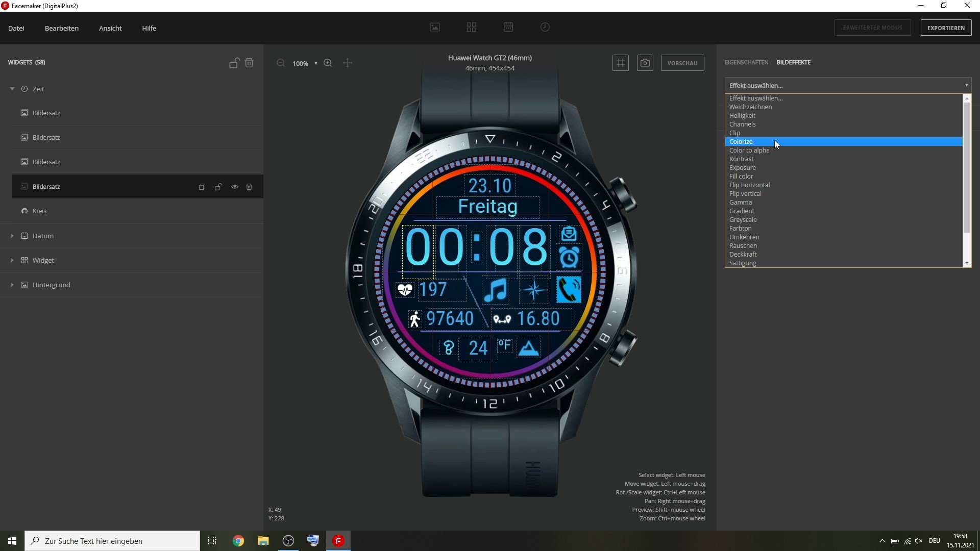Choose Clip from the effect list
This screenshot has height=551, width=980.
tap(844, 133)
